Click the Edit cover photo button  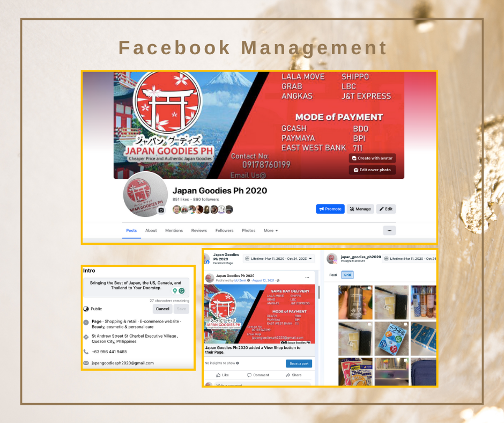tap(372, 170)
